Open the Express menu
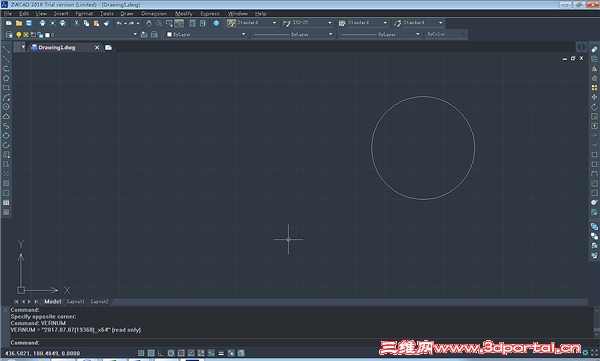The height and width of the screenshot is (361, 600). click(210, 13)
